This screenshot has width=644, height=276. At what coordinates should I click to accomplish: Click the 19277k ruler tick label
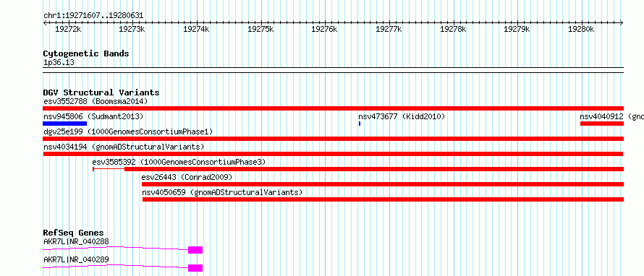point(389,29)
